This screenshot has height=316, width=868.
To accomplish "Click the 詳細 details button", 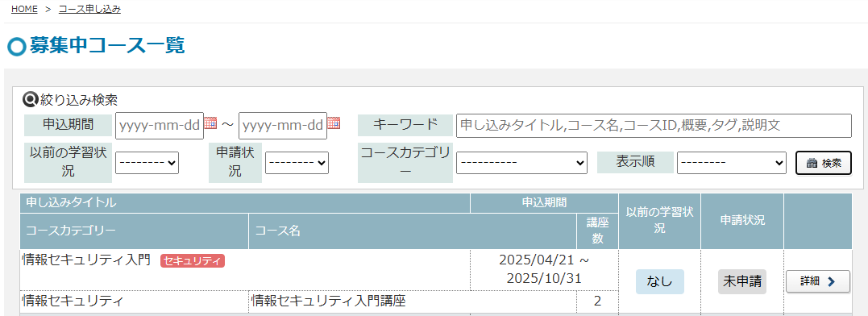I will click(817, 281).
